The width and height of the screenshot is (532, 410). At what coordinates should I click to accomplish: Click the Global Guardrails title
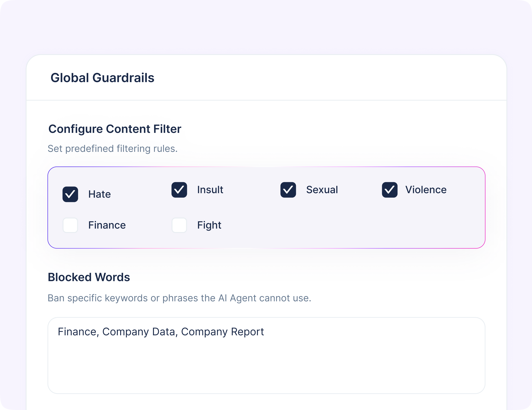point(102,78)
